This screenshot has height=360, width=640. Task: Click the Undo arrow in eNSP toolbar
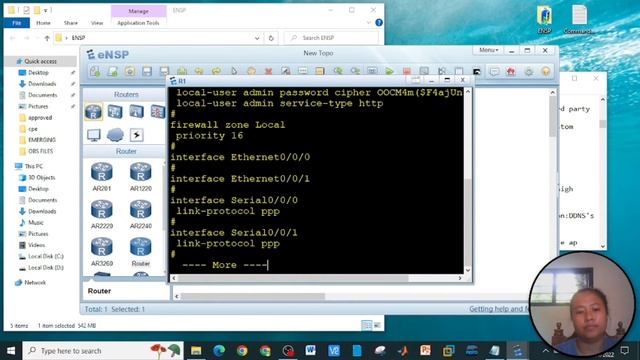pyautogui.click(x=199, y=71)
